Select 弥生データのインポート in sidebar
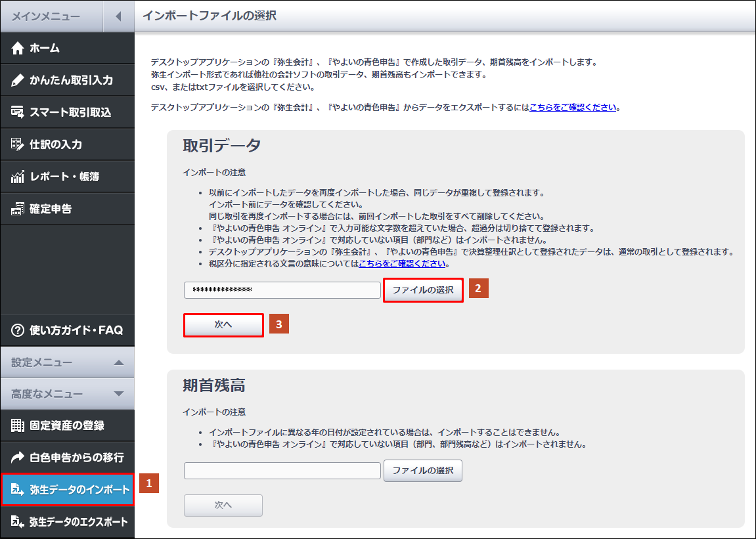756x539 pixels. pyautogui.click(x=68, y=489)
